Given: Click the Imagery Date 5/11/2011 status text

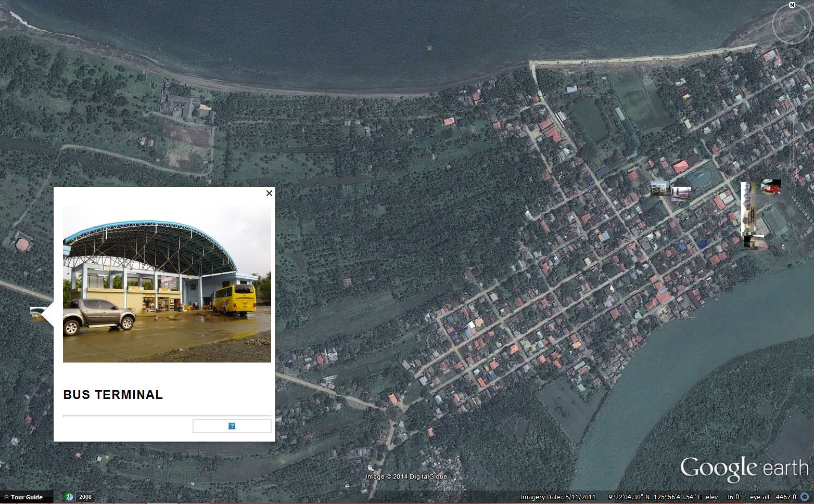Looking at the screenshot, I should pos(558,497).
